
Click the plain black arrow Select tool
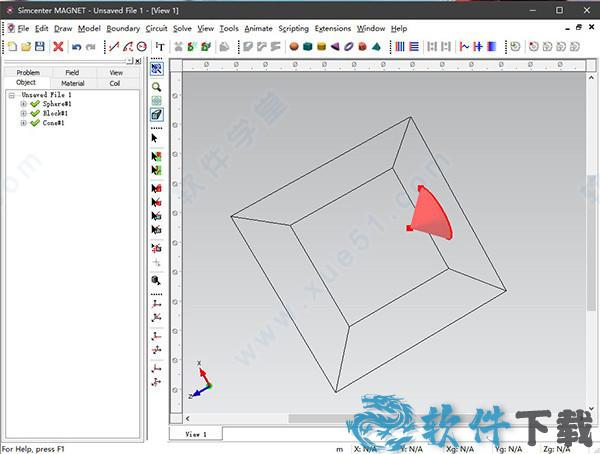point(155,138)
